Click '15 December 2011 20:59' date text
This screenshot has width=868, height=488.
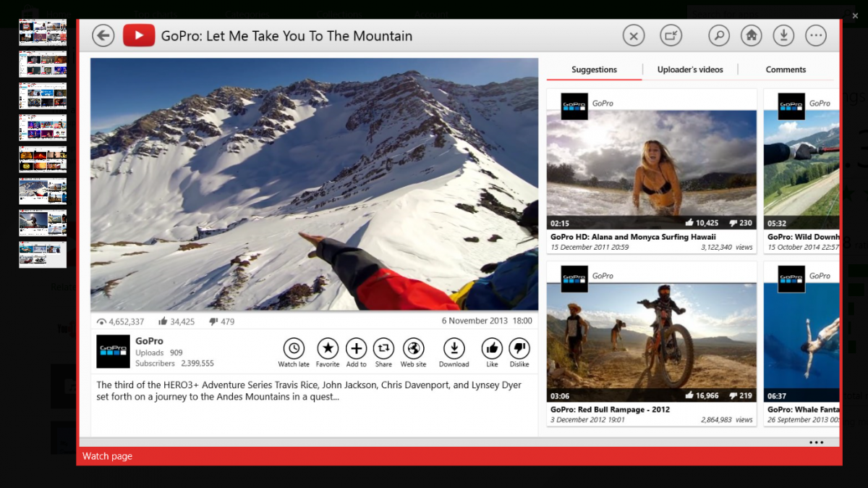590,248
